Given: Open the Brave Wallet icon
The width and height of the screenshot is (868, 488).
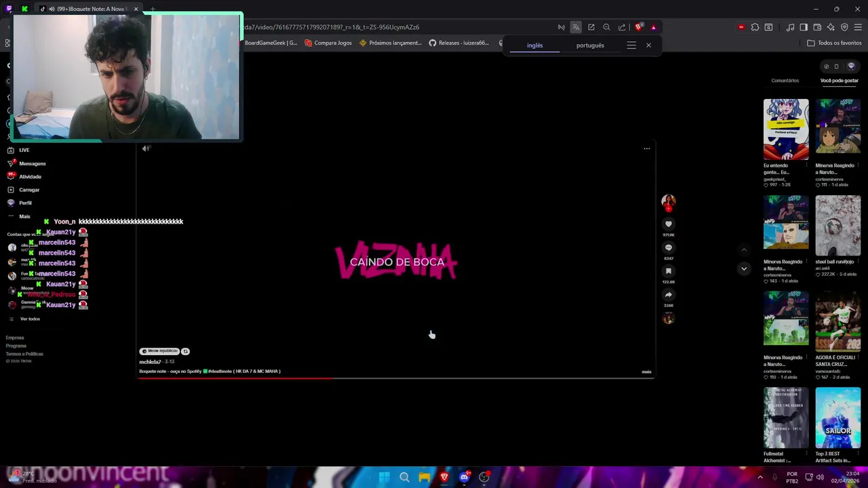Looking at the screenshot, I should 817,27.
